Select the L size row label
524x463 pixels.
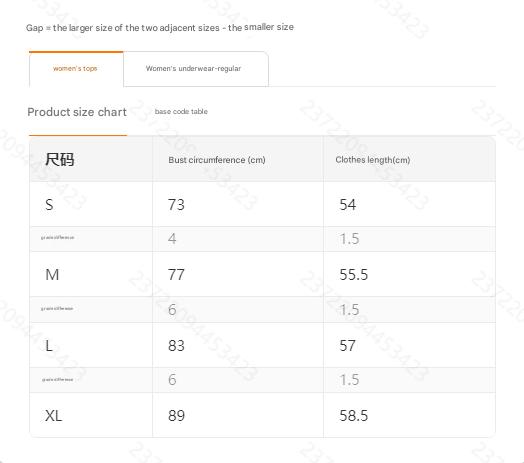pyautogui.click(x=49, y=345)
